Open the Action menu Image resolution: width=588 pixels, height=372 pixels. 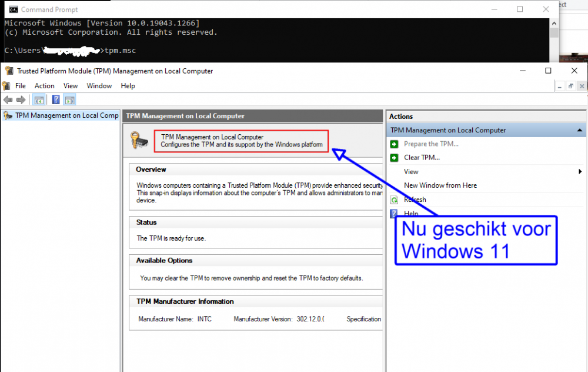click(44, 86)
